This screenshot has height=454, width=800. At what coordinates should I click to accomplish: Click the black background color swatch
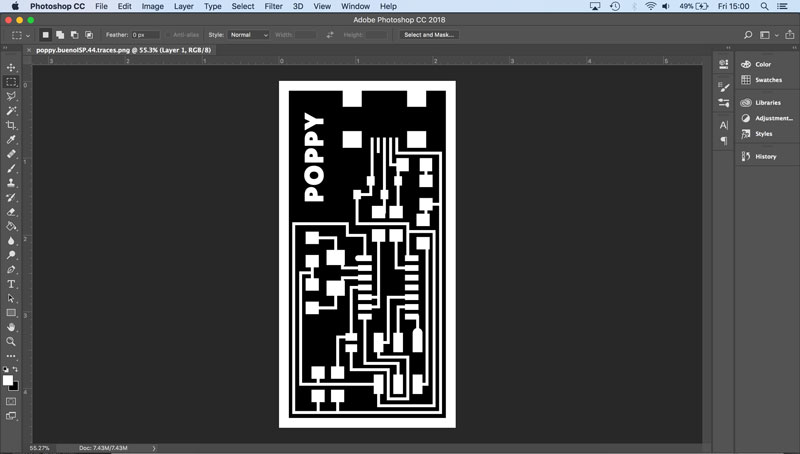(x=15, y=387)
